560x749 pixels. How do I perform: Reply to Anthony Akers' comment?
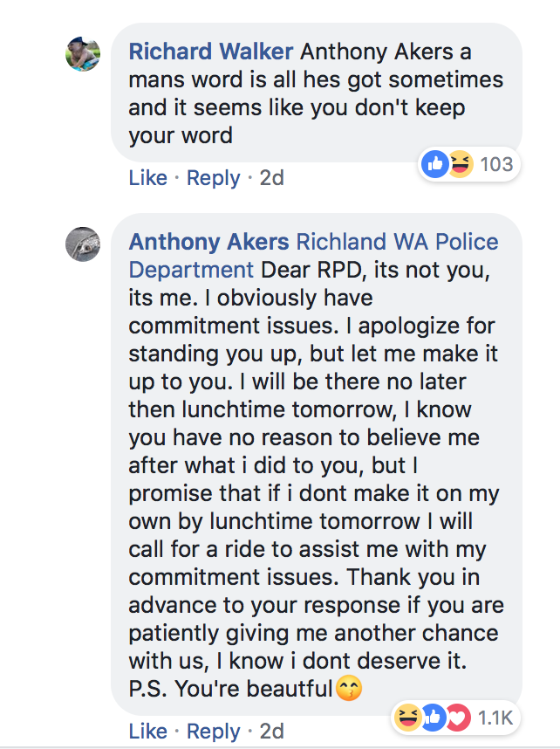click(x=214, y=732)
